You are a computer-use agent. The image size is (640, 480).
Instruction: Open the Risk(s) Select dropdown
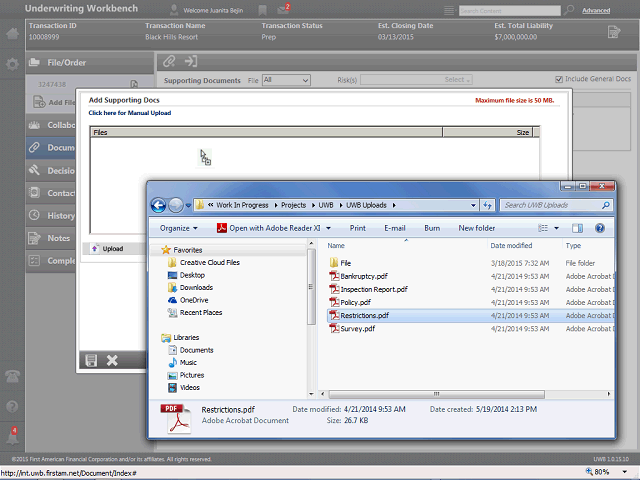(x=416, y=80)
